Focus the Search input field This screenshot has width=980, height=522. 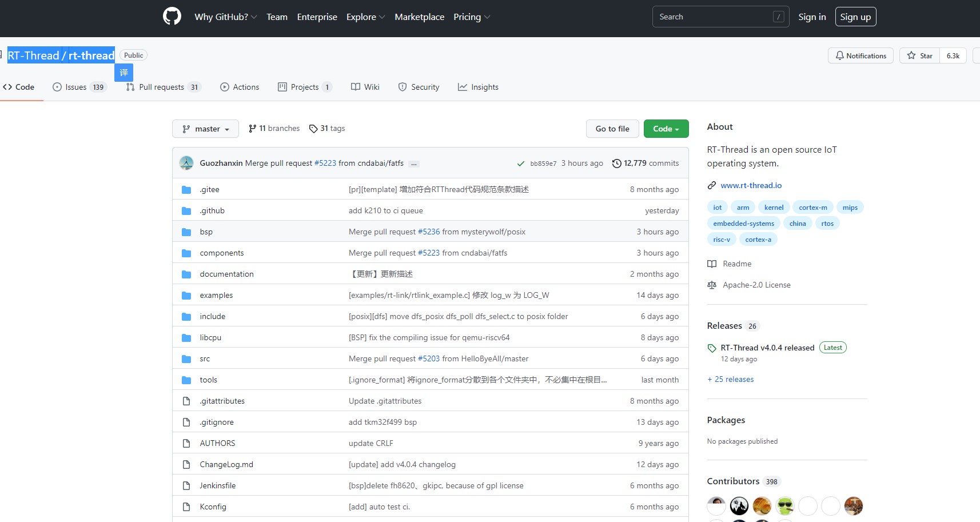[x=720, y=17]
